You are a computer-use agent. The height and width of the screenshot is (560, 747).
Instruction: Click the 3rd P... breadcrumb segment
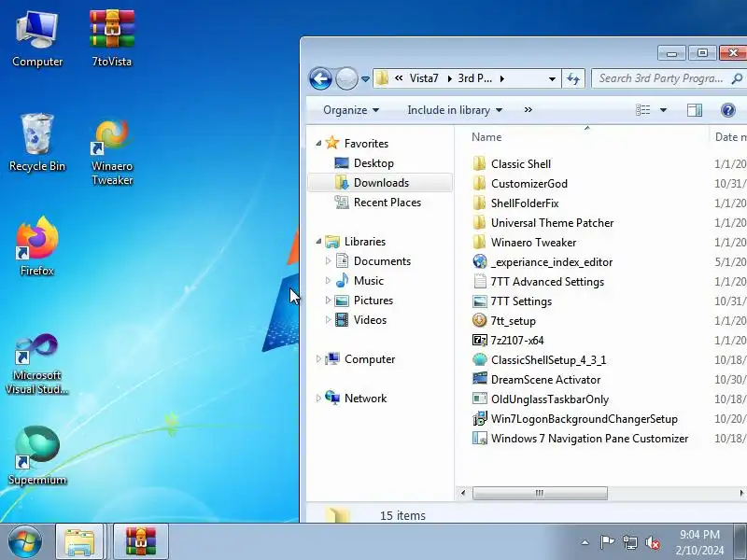(x=474, y=78)
